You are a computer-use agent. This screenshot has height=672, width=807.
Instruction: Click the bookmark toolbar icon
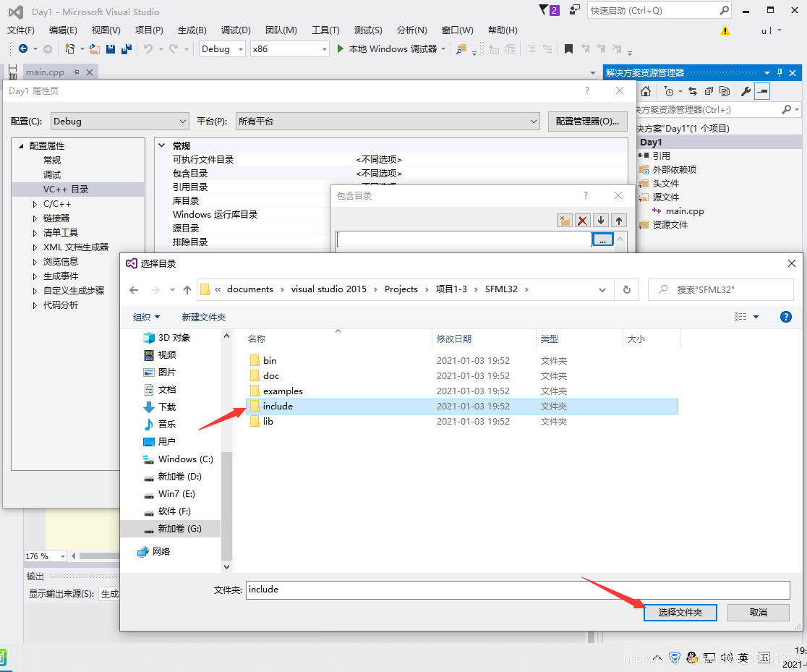click(568, 49)
